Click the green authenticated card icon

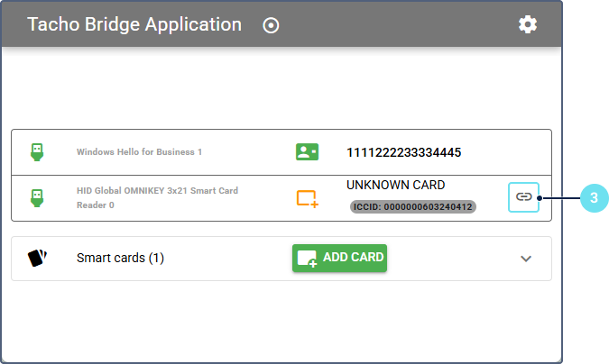click(307, 152)
